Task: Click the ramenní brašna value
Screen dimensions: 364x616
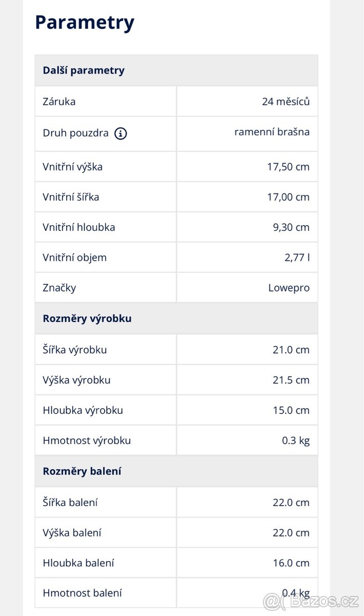Action: coord(272,132)
